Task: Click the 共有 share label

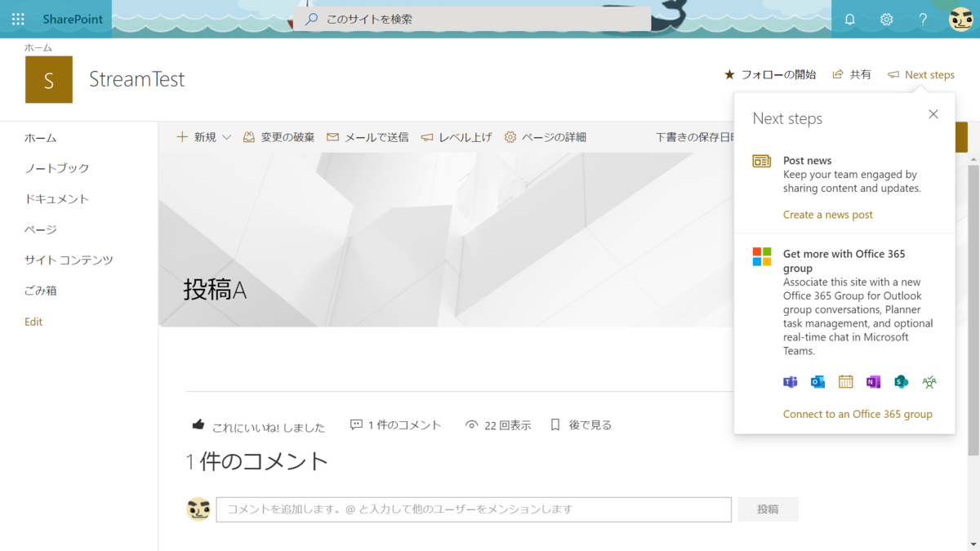Action: [861, 74]
